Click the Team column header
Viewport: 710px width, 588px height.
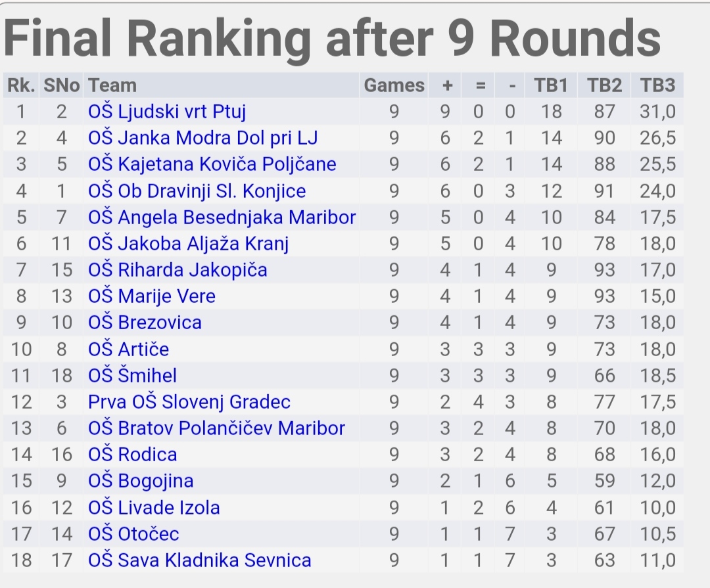tap(112, 85)
